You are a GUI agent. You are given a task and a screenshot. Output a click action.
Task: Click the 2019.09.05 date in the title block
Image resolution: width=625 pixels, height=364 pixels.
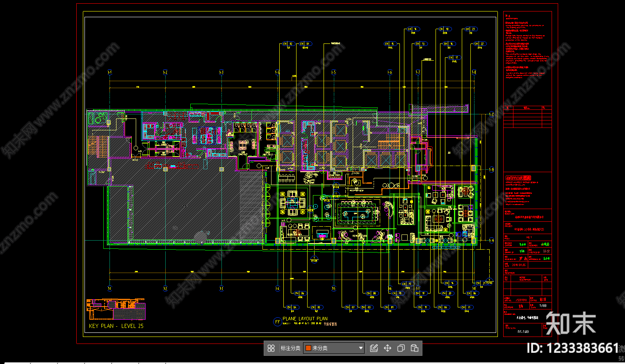pyautogui.click(x=519, y=265)
